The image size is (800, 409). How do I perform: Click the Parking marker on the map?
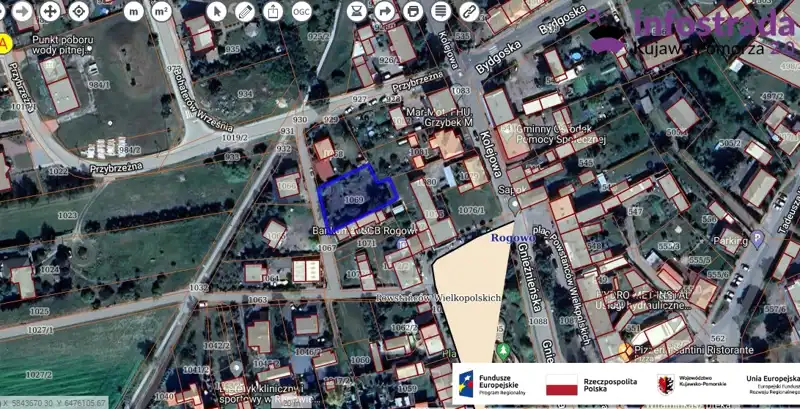(x=757, y=240)
